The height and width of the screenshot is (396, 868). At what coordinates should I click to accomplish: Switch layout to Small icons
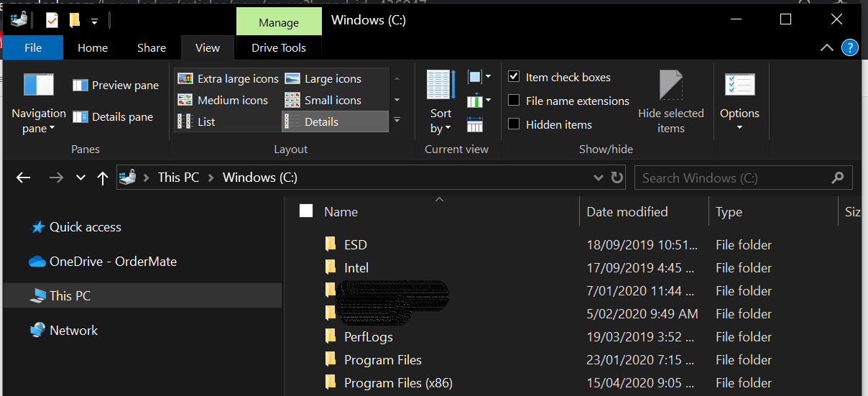[x=323, y=101]
